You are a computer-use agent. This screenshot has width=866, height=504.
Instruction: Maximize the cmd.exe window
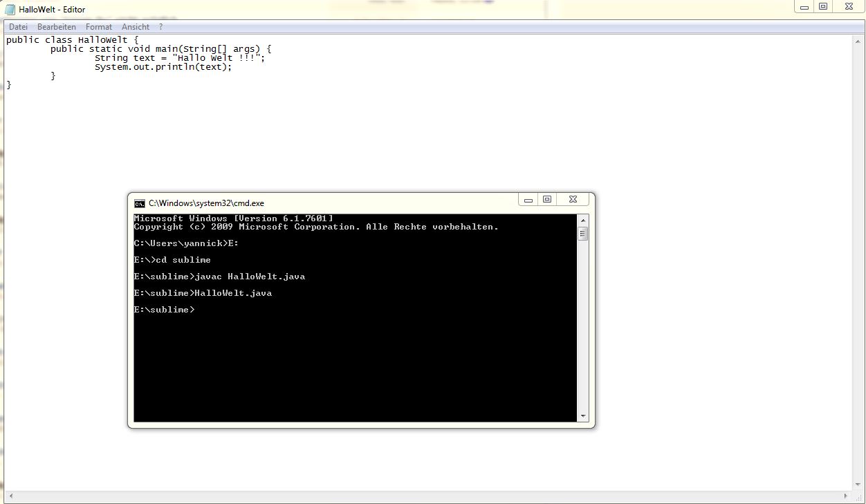pos(547,200)
